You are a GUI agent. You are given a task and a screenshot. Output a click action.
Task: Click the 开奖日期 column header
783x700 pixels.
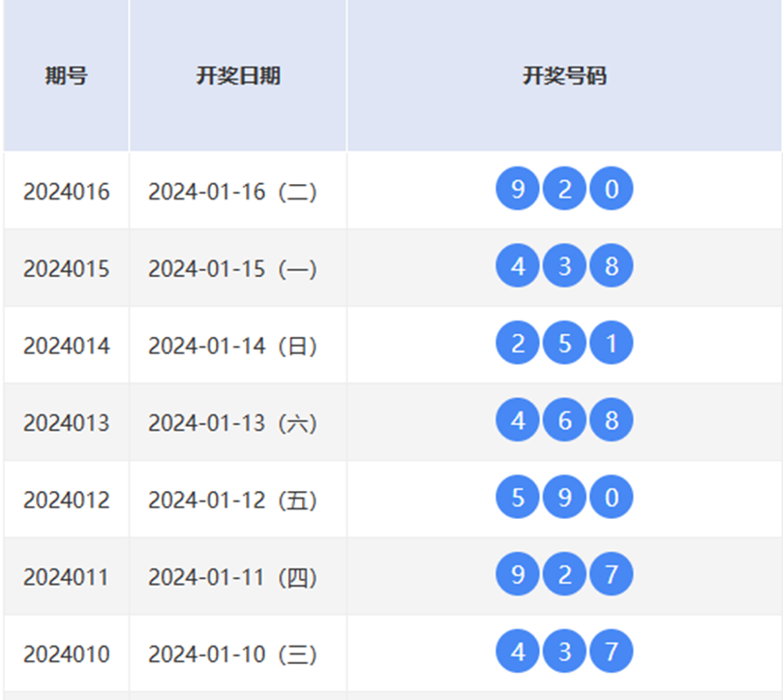tap(238, 76)
